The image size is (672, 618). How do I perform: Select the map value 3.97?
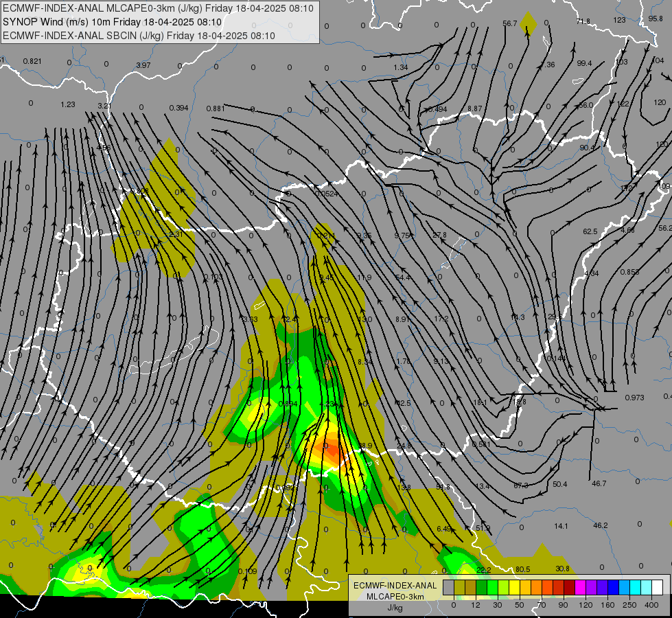click(x=143, y=65)
